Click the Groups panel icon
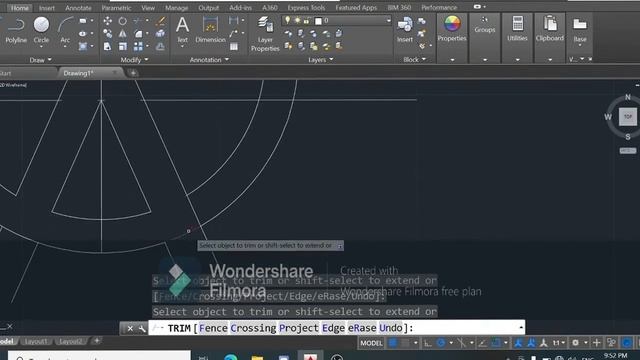 click(484, 20)
